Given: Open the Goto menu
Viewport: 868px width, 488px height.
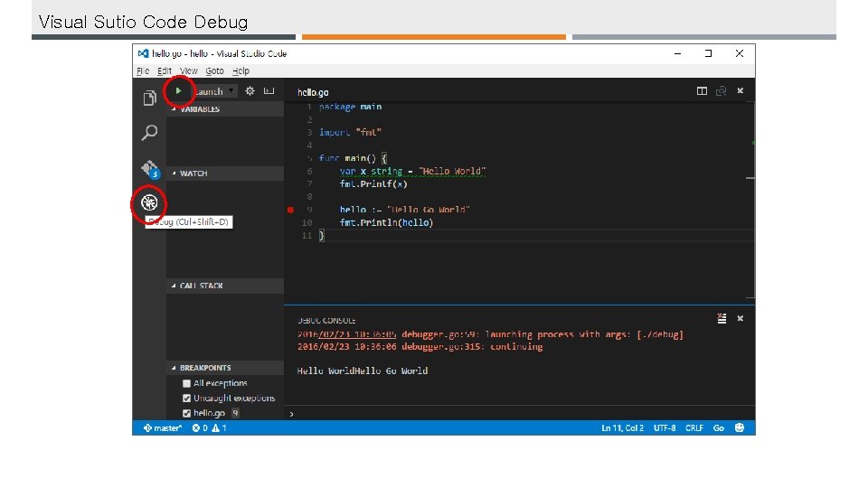Looking at the screenshot, I should click(215, 70).
